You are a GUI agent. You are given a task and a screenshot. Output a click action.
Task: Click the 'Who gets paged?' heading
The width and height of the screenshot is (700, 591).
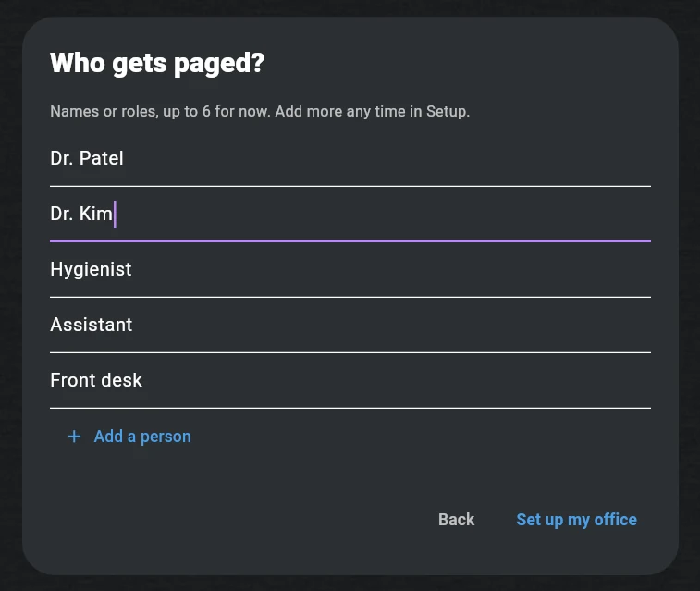point(157,64)
